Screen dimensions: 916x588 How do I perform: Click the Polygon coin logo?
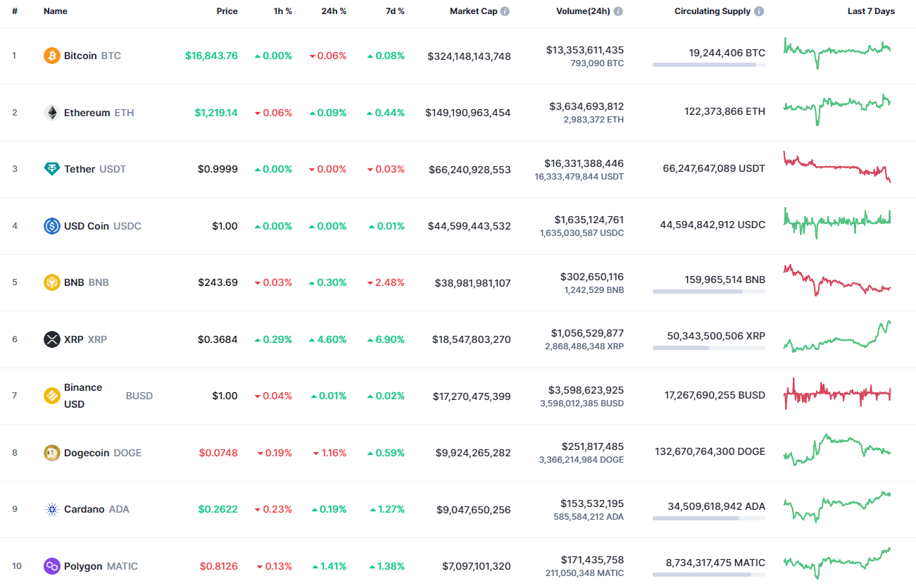(51, 565)
